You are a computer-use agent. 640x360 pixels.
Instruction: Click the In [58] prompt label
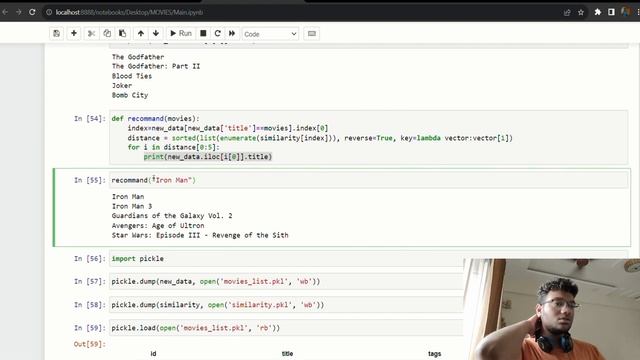pyautogui.click(x=90, y=305)
